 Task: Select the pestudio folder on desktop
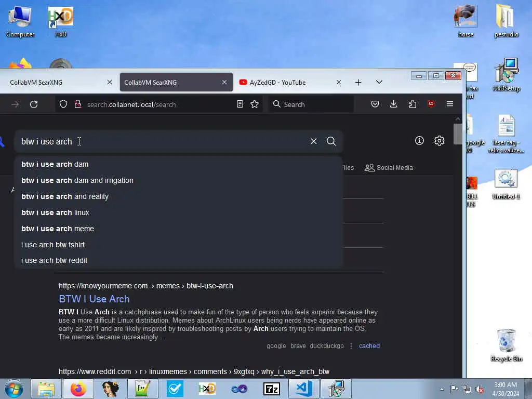(506, 21)
